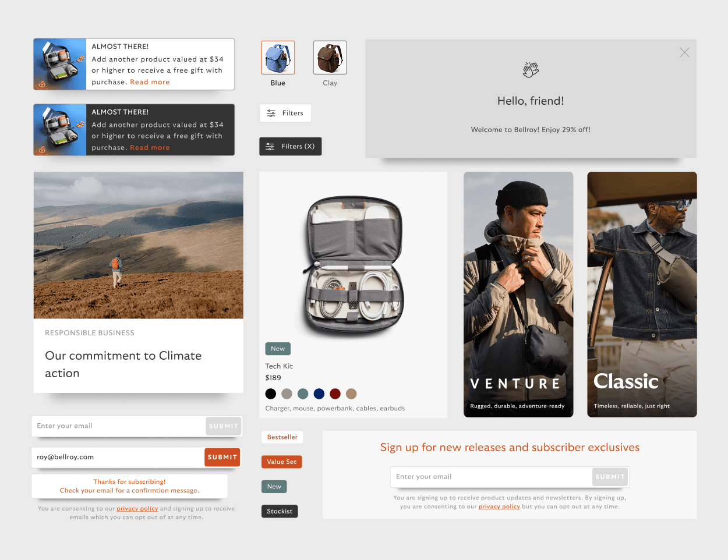Click the New tag between Value Set and Stockist
The image size is (728, 560).
click(x=274, y=487)
